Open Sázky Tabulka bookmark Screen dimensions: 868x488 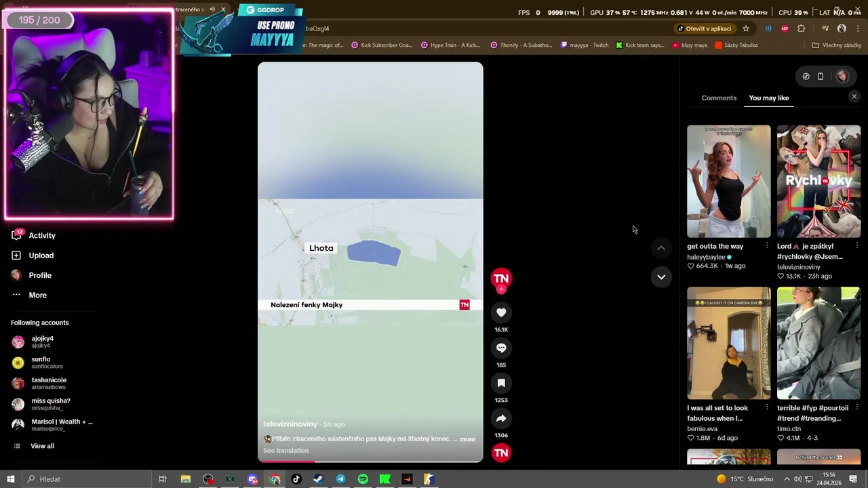[x=736, y=45]
